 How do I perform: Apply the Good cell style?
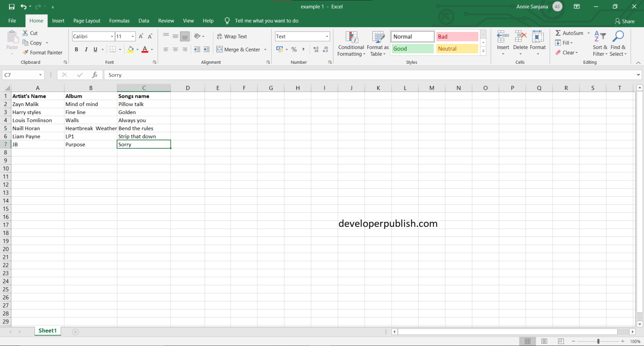412,49
